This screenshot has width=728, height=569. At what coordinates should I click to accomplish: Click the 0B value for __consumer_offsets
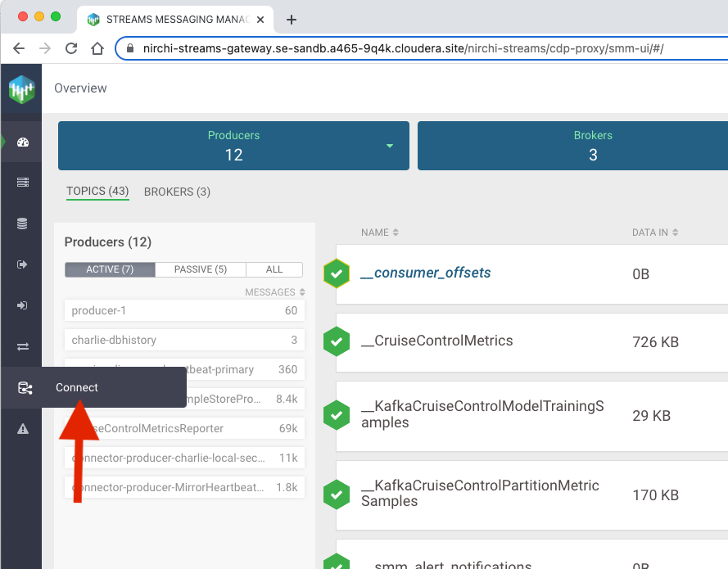(x=640, y=273)
